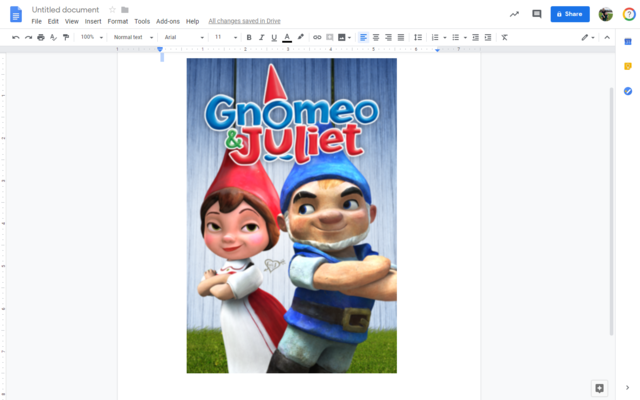Open the Docs home icon
This screenshot has width=640, height=400.
[x=16, y=14]
